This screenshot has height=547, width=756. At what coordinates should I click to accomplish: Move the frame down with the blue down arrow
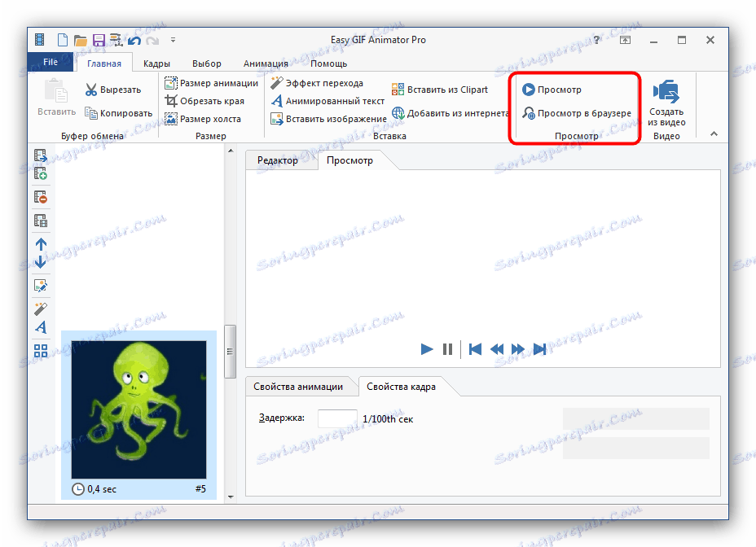[39, 264]
